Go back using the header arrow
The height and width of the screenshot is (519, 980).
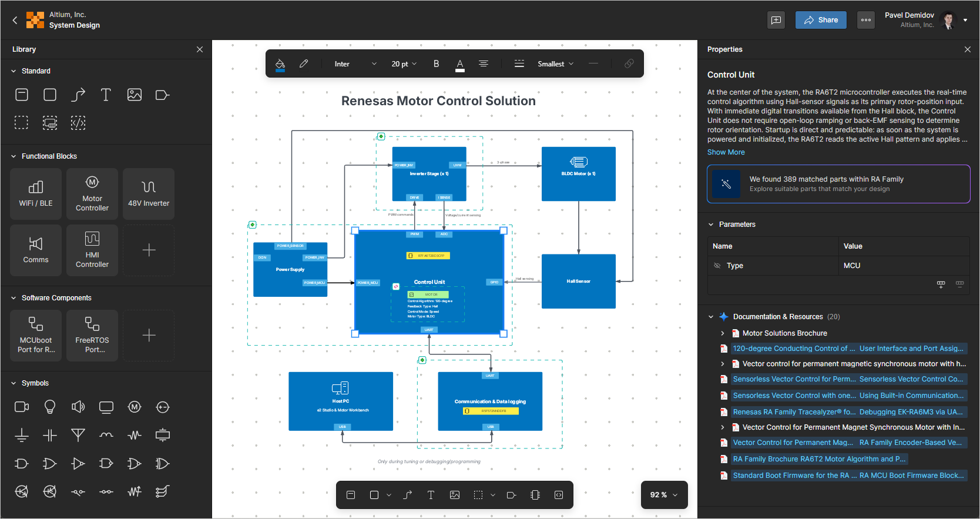pos(15,20)
